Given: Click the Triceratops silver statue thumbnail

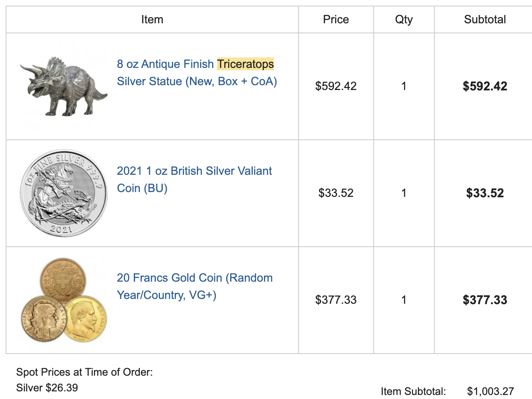Looking at the screenshot, I should [63, 86].
